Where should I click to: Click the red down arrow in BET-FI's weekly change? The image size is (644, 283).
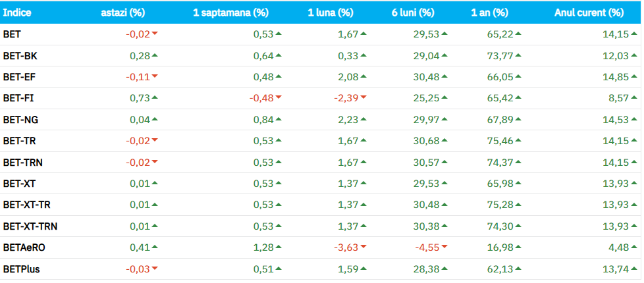click(279, 98)
